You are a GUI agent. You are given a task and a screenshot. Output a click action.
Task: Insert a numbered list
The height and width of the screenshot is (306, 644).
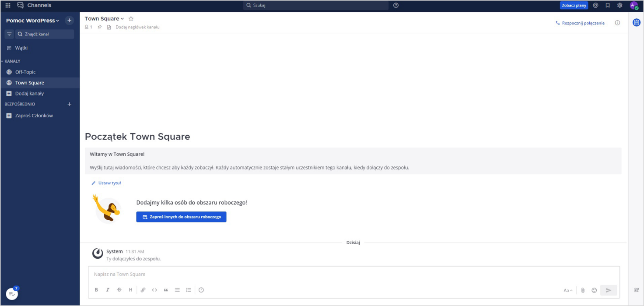point(189,290)
